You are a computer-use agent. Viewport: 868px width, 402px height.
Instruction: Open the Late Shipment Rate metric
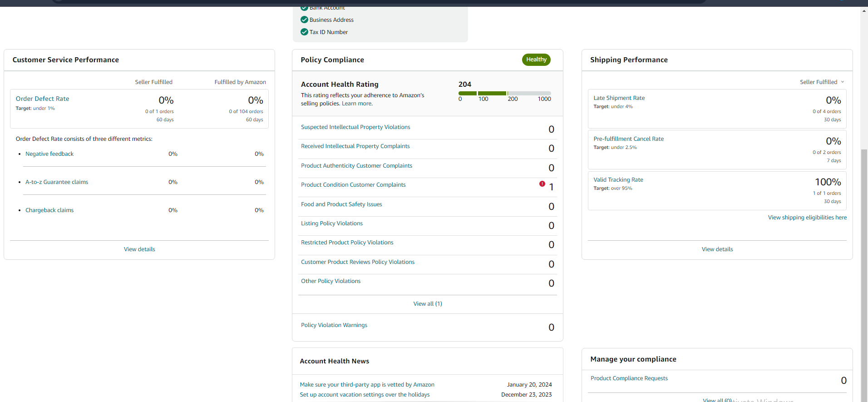click(x=619, y=98)
